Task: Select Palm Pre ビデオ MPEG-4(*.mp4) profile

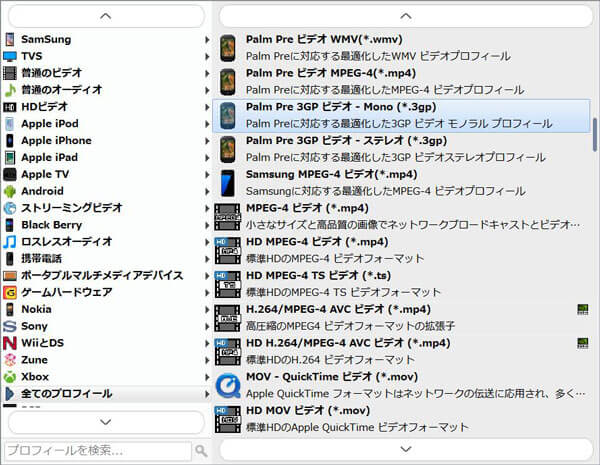Action: click(402, 82)
